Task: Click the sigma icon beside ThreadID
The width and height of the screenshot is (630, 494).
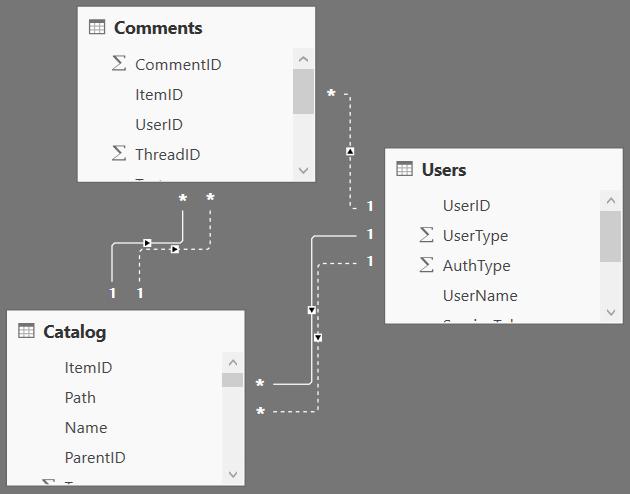Action: pos(119,153)
